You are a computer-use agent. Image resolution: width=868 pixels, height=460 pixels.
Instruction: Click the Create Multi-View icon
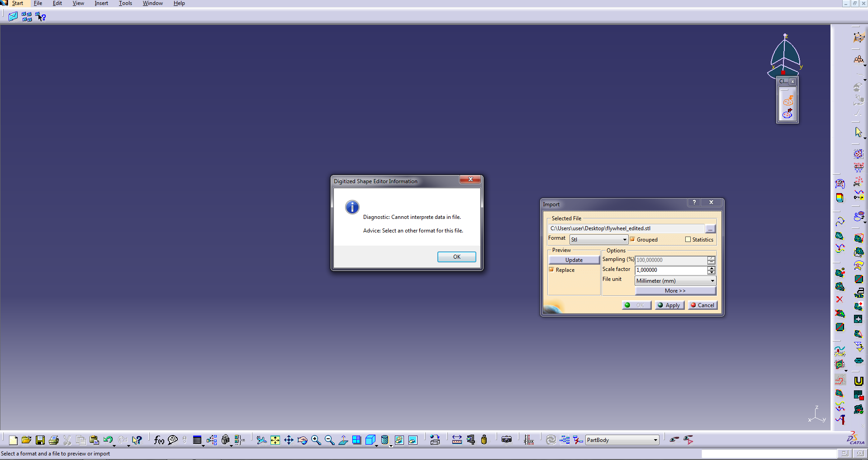[x=356, y=440]
